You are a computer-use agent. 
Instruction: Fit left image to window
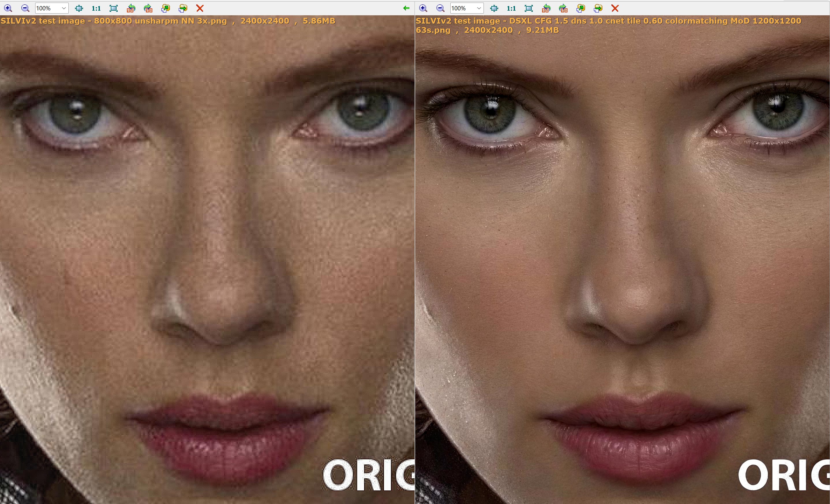[x=79, y=8]
